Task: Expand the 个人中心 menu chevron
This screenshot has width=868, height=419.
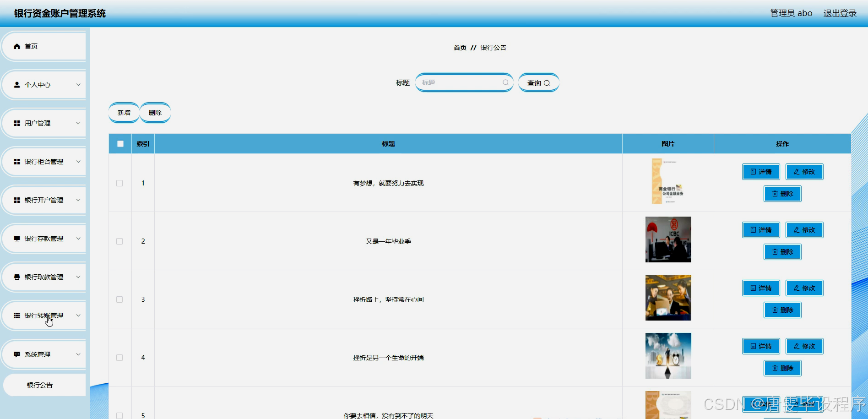Action: [78, 85]
